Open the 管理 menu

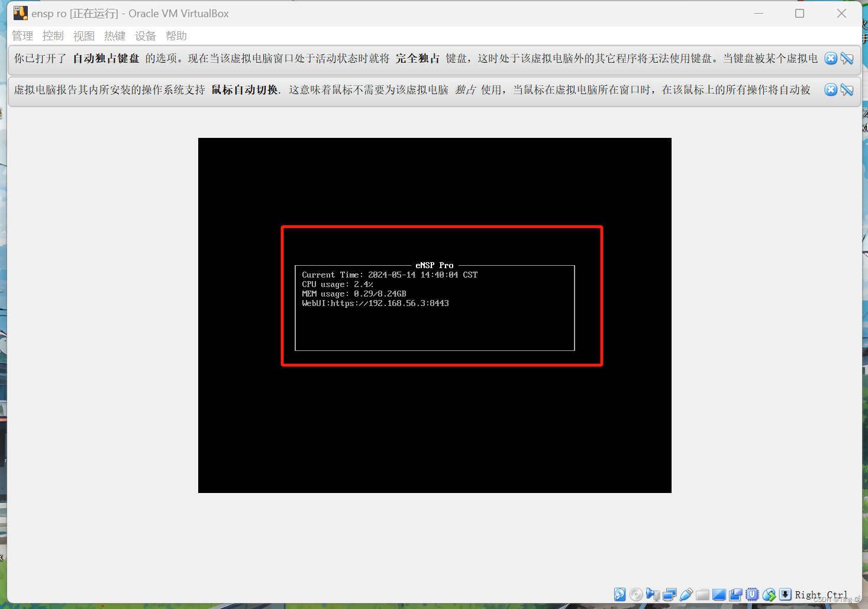click(22, 36)
